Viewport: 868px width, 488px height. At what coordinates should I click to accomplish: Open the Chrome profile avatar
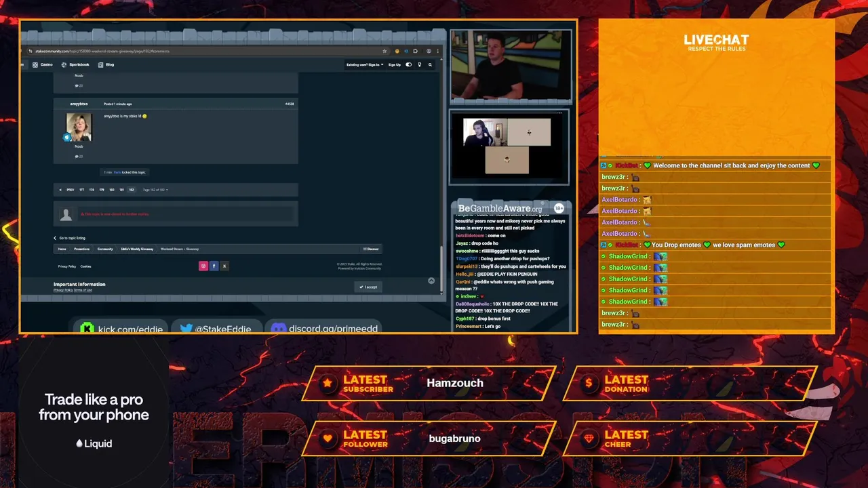tap(429, 51)
